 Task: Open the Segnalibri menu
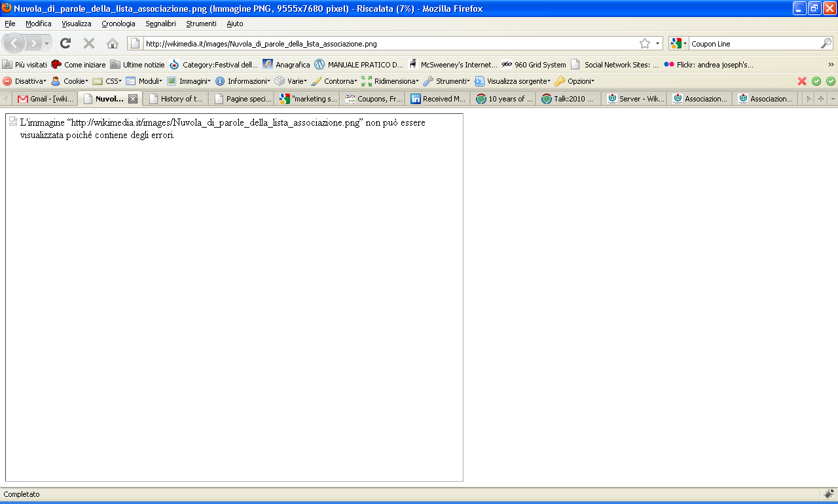click(160, 24)
